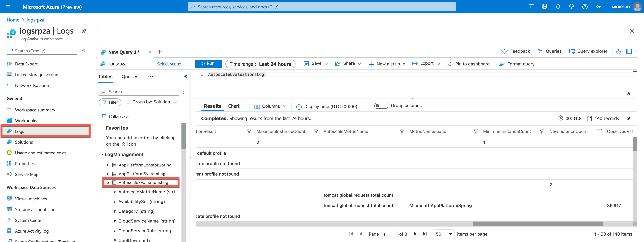Go to the next results page
Image resolution: width=644 pixels, height=242 pixels.
pyautogui.click(x=415, y=234)
